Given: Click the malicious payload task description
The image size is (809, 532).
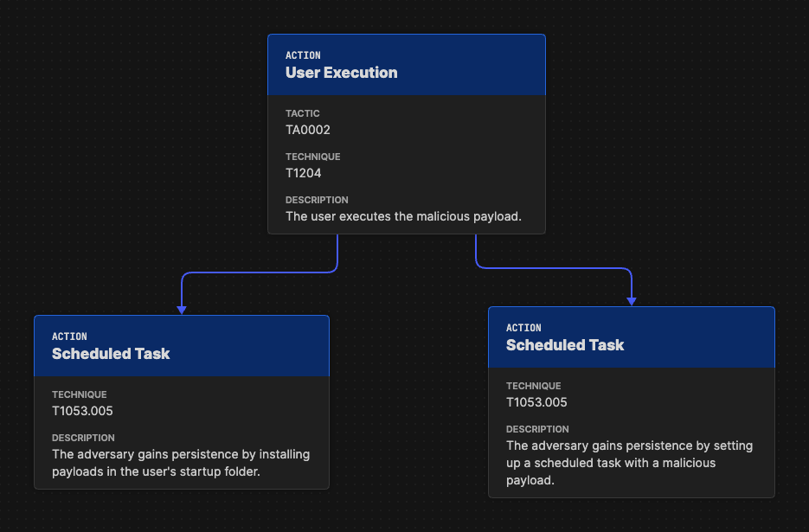Looking at the screenshot, I should pos(629,463).
